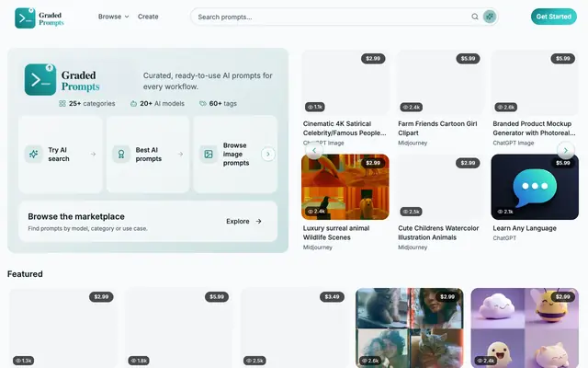Viewport: 588px width, 368px height.
Task: Click the 60+ tags icon
Action: pyautogui.click(x=203, y=103)
